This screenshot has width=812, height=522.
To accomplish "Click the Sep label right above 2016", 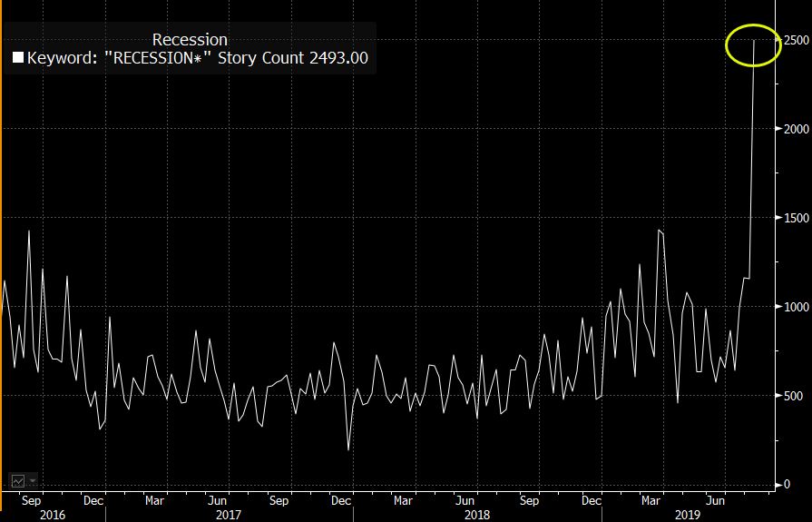I will [x=31, y=501].
